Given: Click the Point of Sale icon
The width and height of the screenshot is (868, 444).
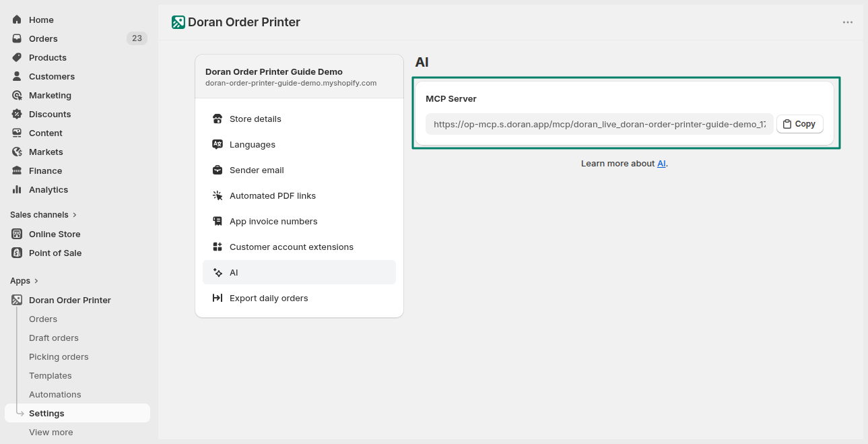Looking at the screenshot, I should click(17, 253).
